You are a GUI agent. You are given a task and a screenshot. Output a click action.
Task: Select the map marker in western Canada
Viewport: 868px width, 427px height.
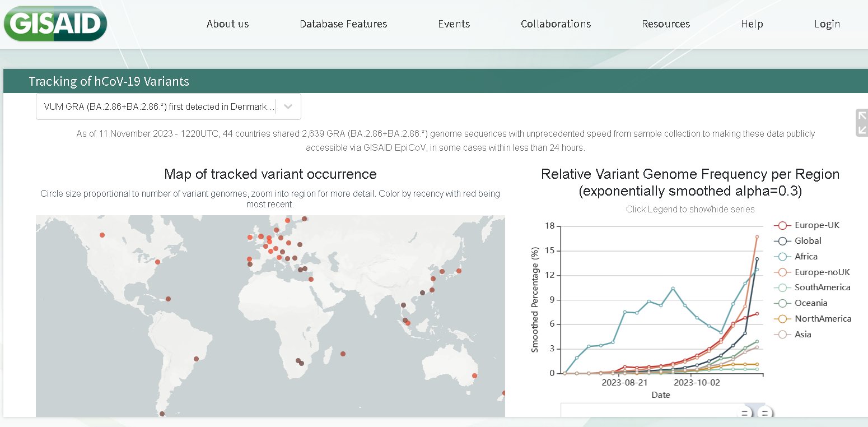pyautogui.click(x=102, y=235)
